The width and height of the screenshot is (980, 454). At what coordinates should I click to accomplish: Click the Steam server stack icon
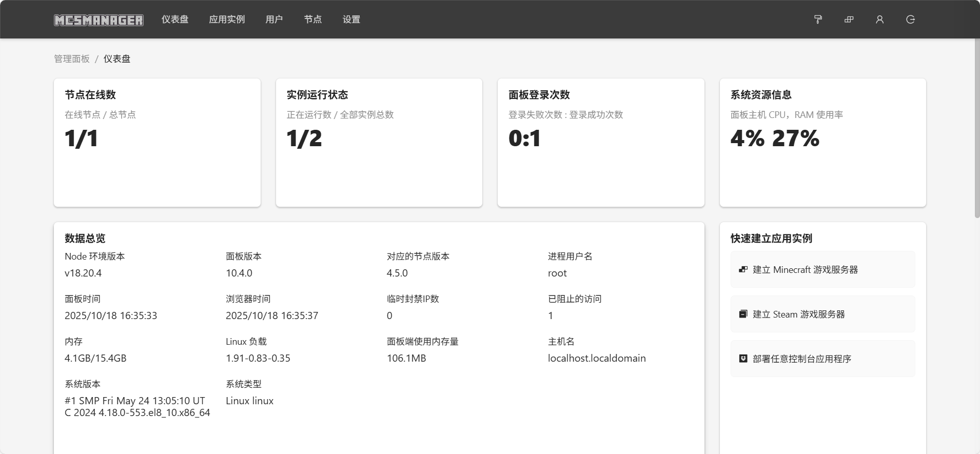pyautogui.click(x=743, y=314)
